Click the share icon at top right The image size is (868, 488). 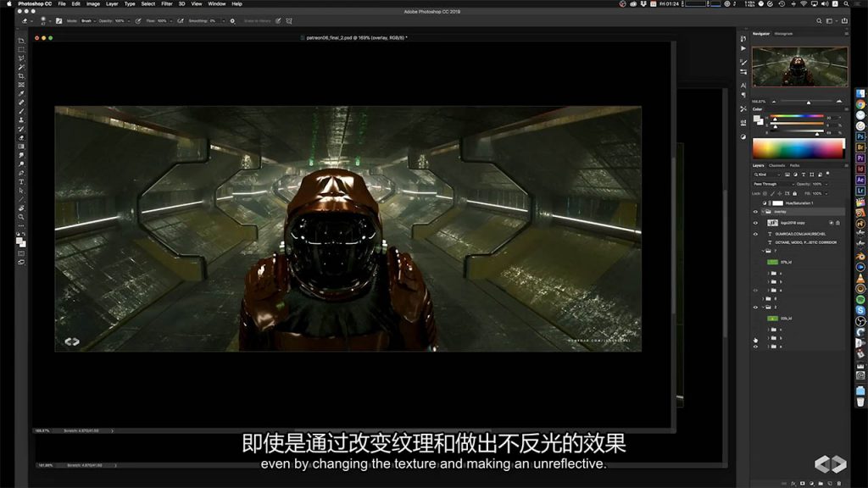coord(844,21)
